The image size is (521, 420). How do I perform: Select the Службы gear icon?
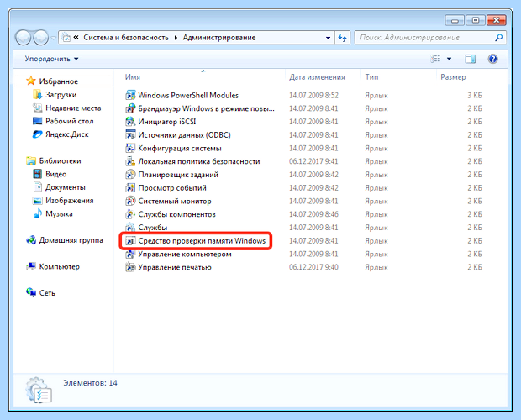(130, 228)
